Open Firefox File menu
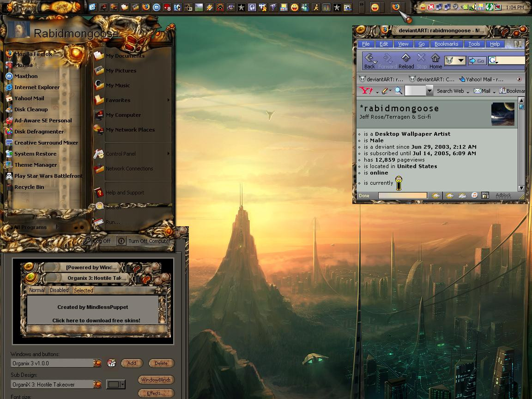This screenshot has width=532, height=399. [366, 44]
